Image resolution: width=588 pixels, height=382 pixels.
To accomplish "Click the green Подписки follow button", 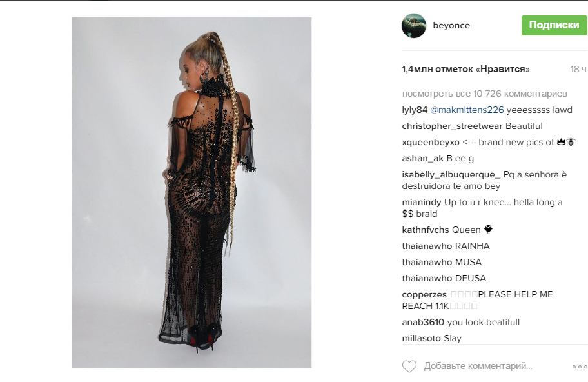I will (554, 25).
